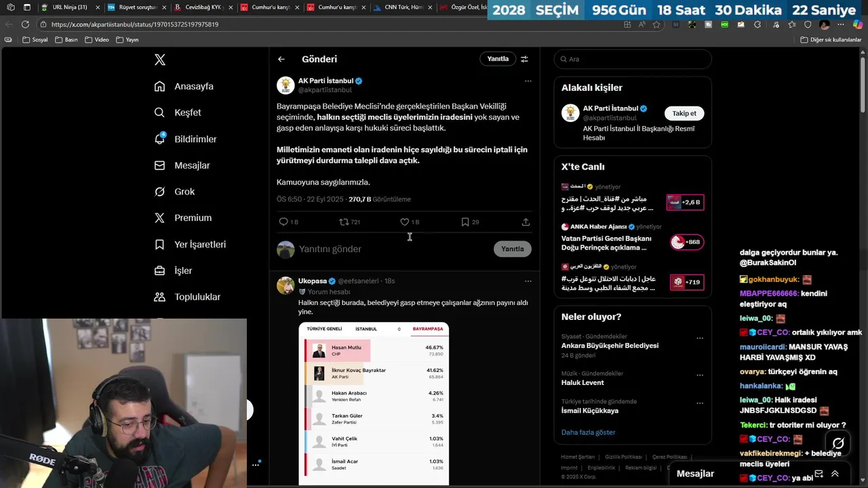Open more options for Ankara Büyükşehir trend
The width and height of the screenshot is (868, 488).
click(x=700, y=338)
